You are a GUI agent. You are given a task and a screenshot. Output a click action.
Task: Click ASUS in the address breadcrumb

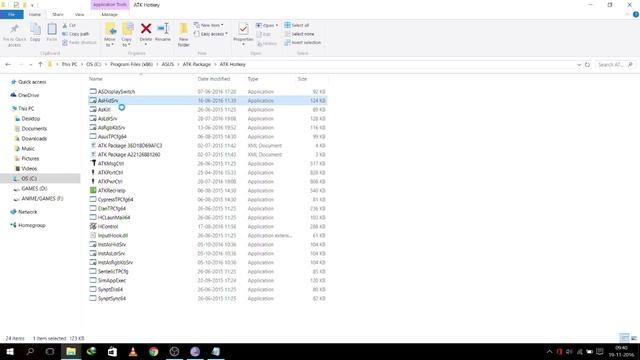(168, 64)
